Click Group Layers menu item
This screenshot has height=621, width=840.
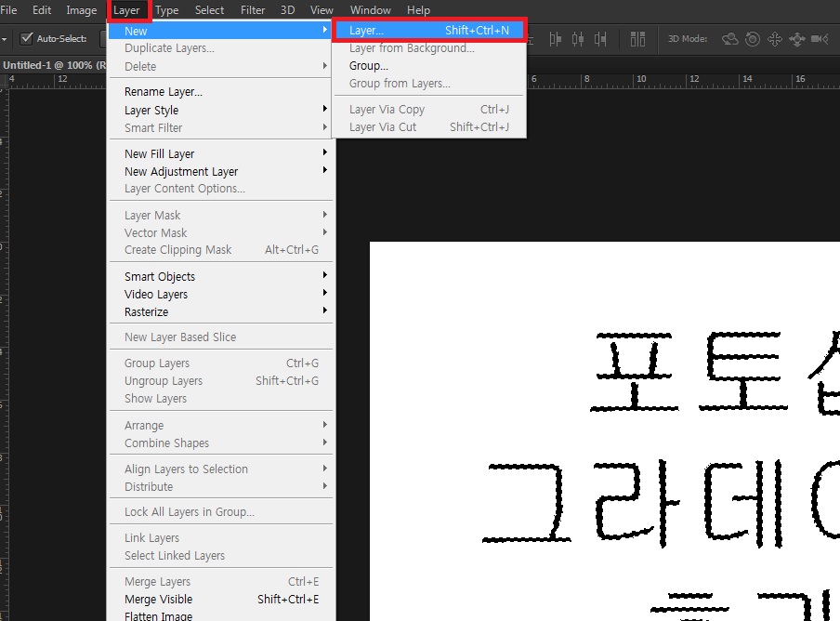[221, 363]
